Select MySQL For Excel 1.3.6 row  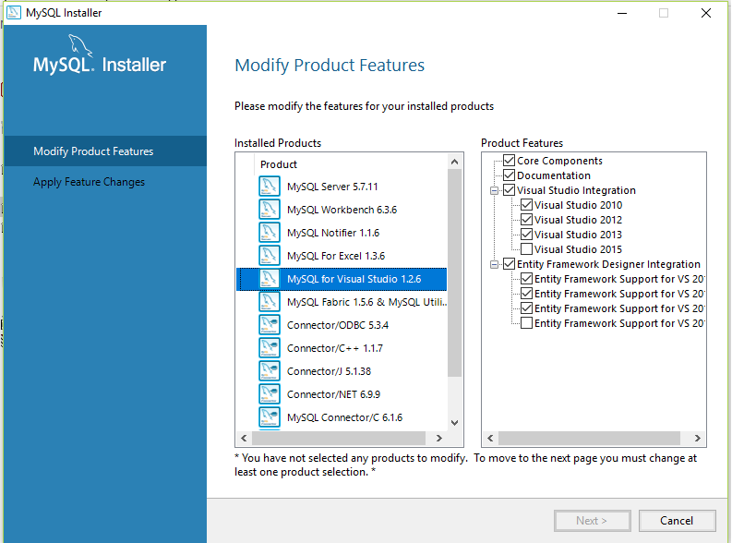pyautogui.click(x=342, y=256)
